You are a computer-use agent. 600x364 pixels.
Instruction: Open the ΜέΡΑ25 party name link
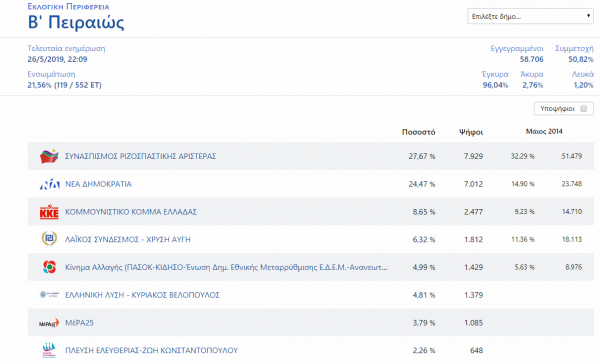79,323
